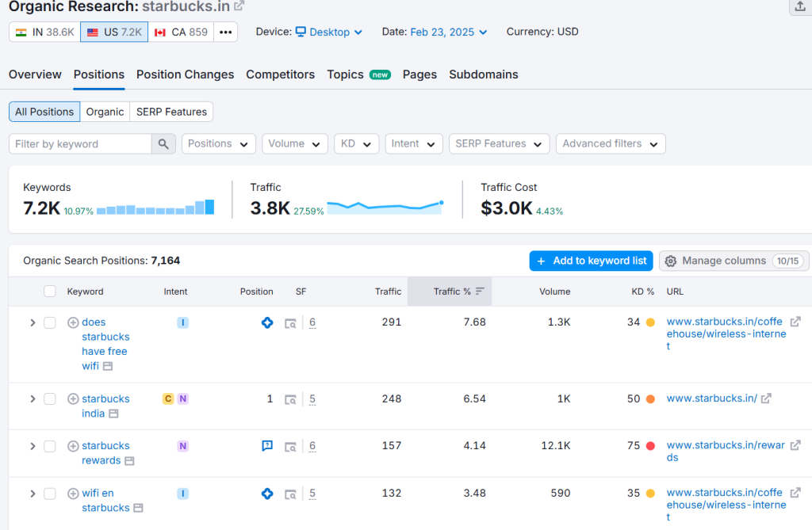Viewport: 812px width, 530px height.
Task: Check the 'starbucks rewards' row checkbox
Action: (50, 446)
